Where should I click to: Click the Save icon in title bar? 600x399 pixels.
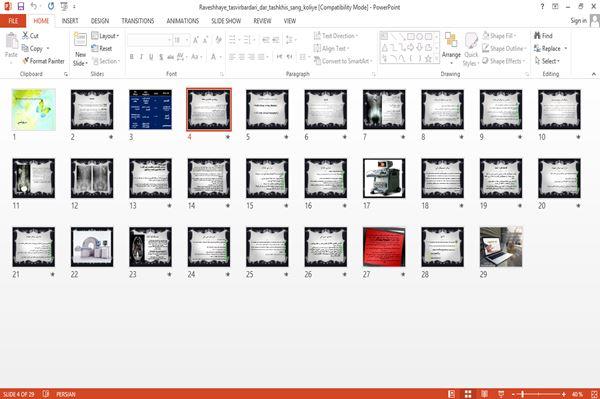click(21, 6)
